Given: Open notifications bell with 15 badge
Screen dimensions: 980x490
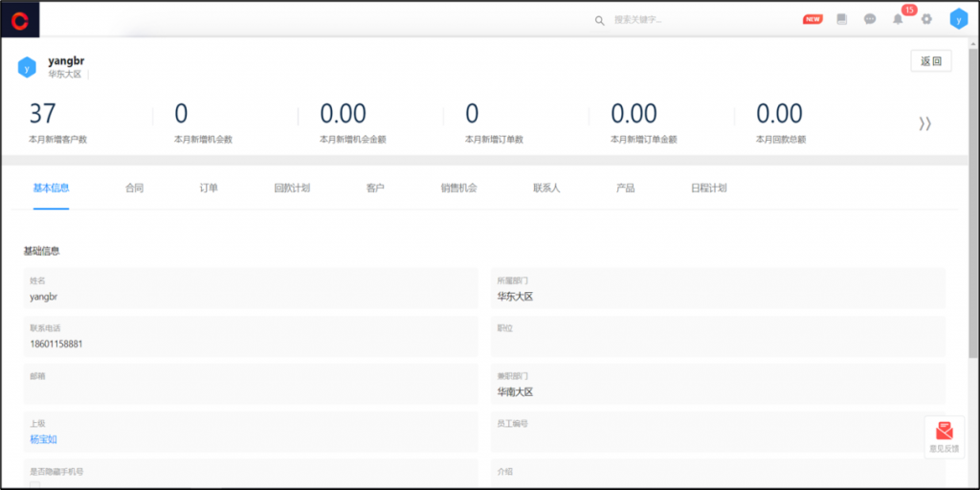Looking at the screenshot, I should pos(898,19).
